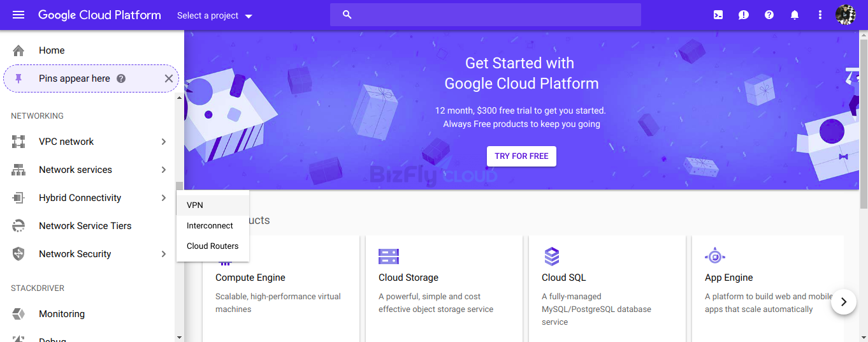Open the App Engine card title
The height and width of the screenshot is (342, 868).
(729, 278)
